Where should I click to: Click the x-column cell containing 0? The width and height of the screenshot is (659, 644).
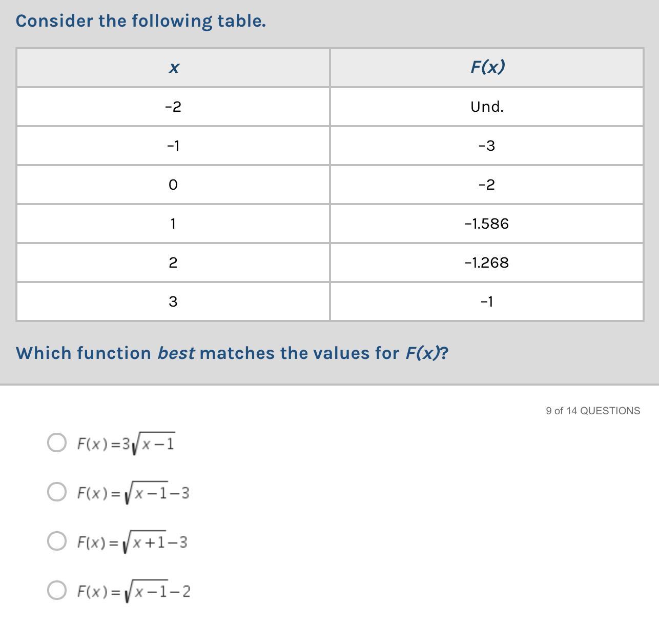pos(173,185)
